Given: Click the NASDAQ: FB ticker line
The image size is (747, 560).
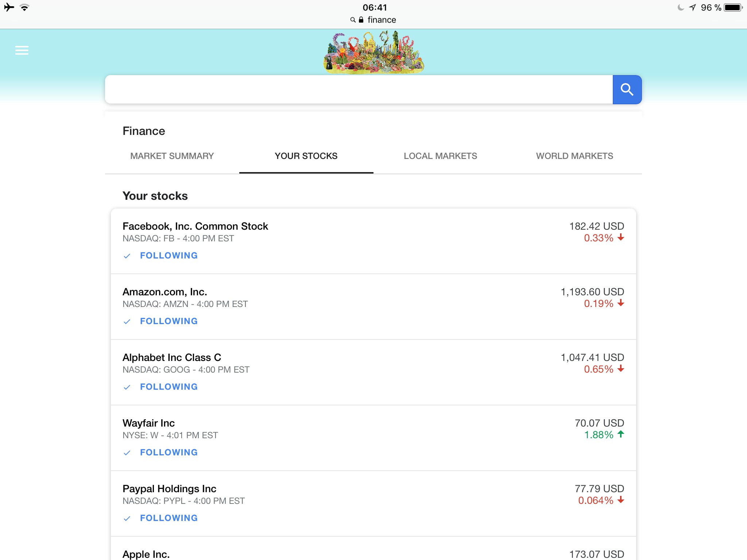Looking at the screenshot, I should click(178, 238).
